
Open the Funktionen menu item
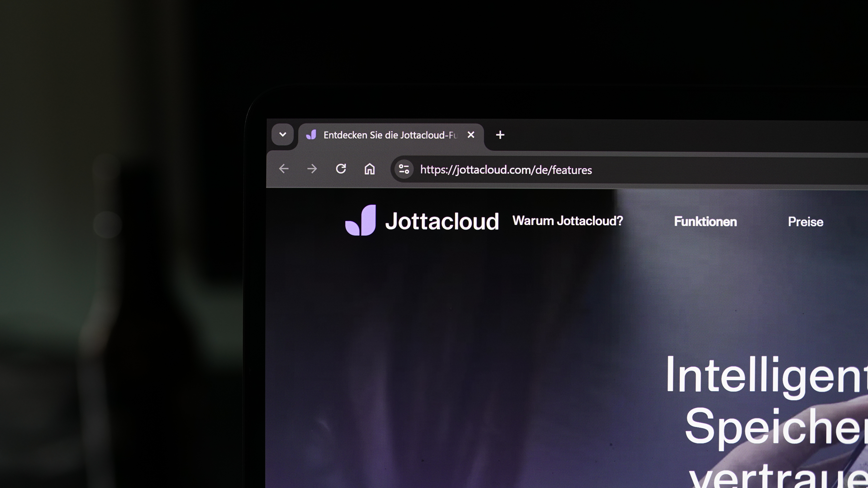pyautogui.click(x=705, y=222)
